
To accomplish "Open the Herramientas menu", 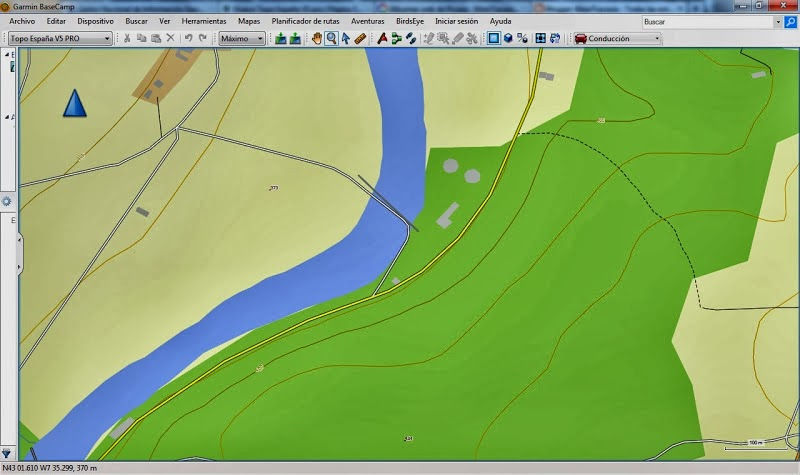I will [x=204, y=21].
